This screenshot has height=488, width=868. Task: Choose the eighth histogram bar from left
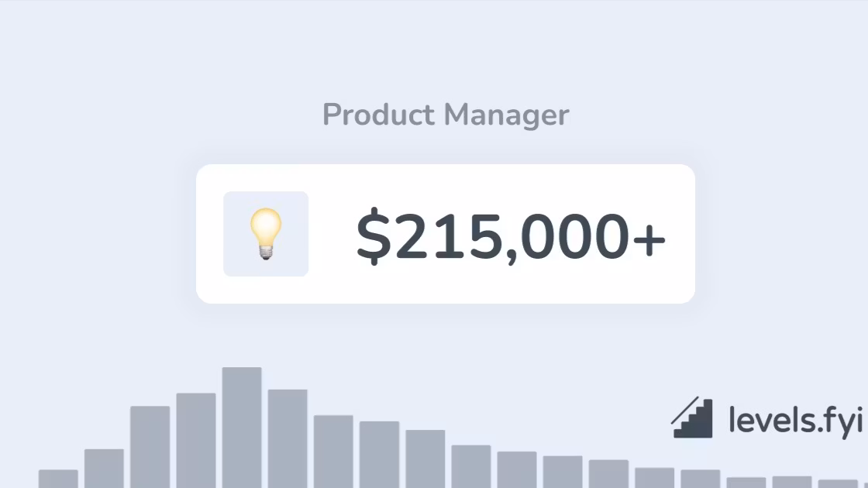(x=379, y=455)
